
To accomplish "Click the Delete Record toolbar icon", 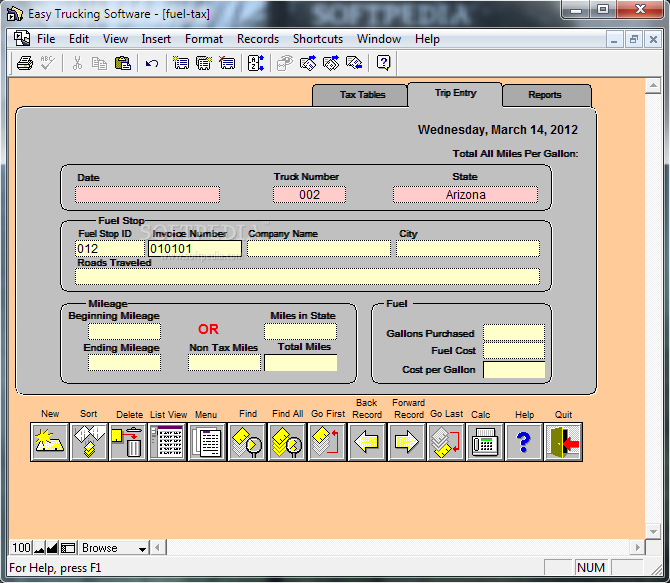I will click(227, 63).
